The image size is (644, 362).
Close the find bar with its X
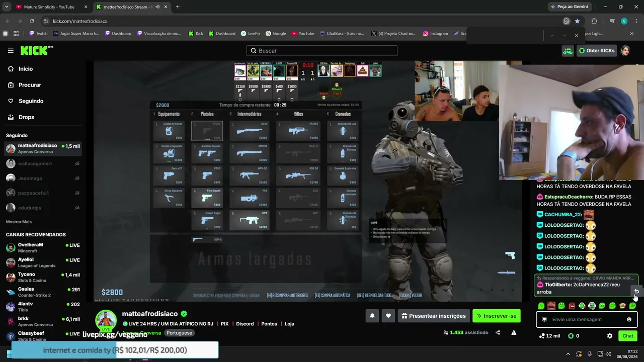(x=577, y=35)
